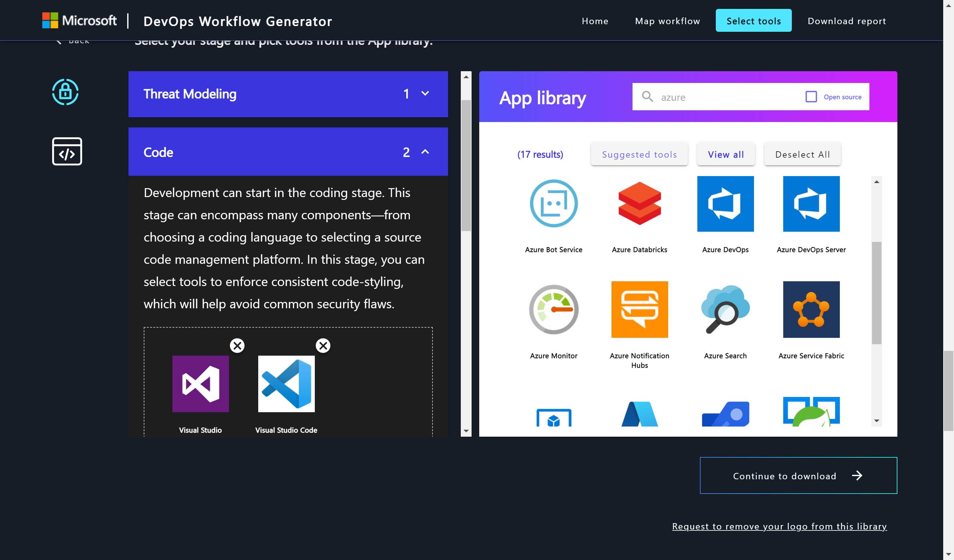Click Deselect All button
Image resolution: width=954 pixels, height=560 pixels.
pos(803,154)
